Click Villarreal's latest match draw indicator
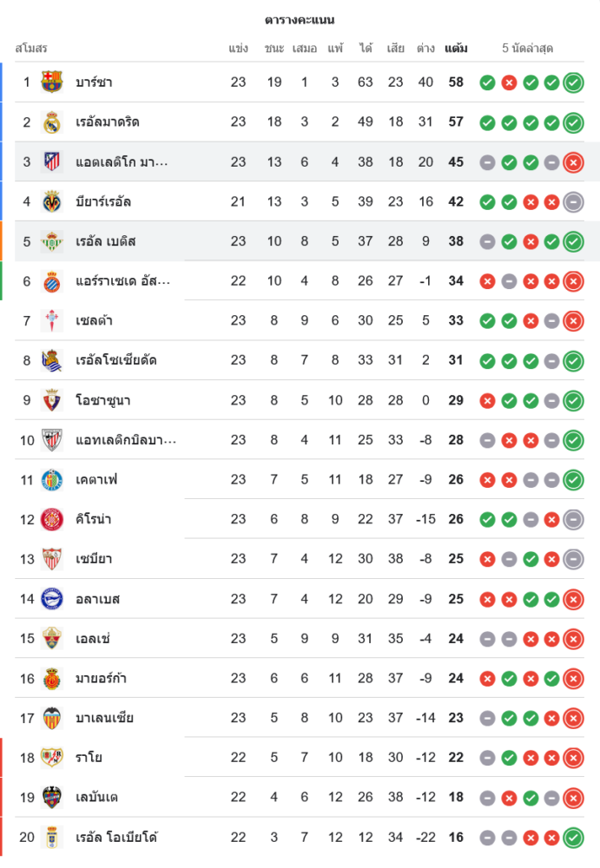 (573, 202)
